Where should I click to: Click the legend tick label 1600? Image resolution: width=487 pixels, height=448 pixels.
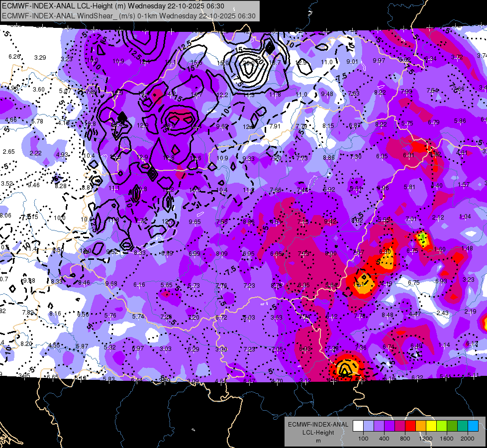(x=447, y=439)
